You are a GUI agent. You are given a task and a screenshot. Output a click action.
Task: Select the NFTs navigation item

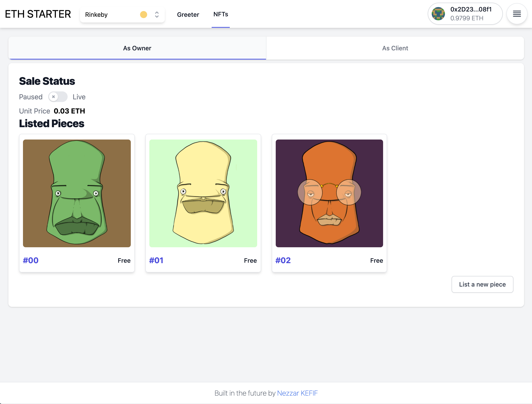221,14
